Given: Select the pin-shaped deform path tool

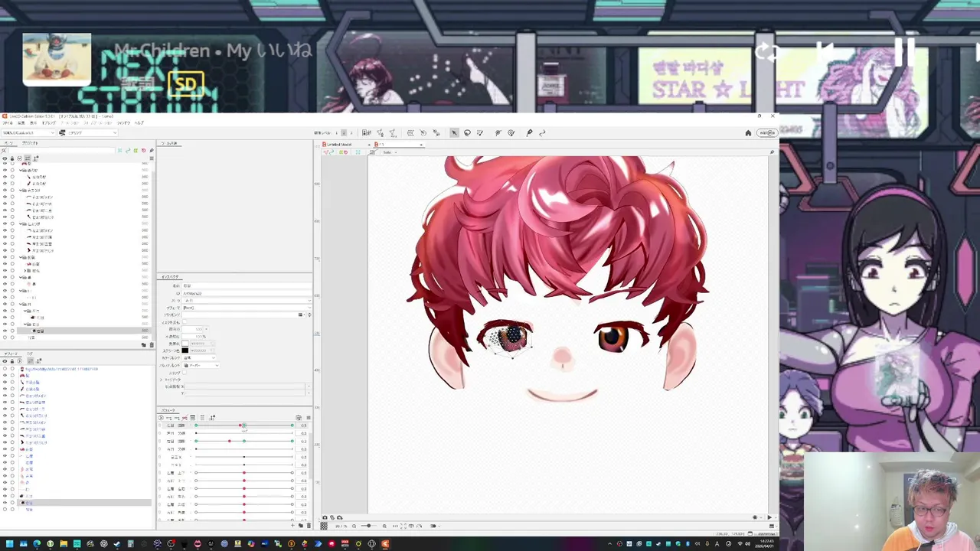Looking at the screenshot, I should (x=529, y=132).
